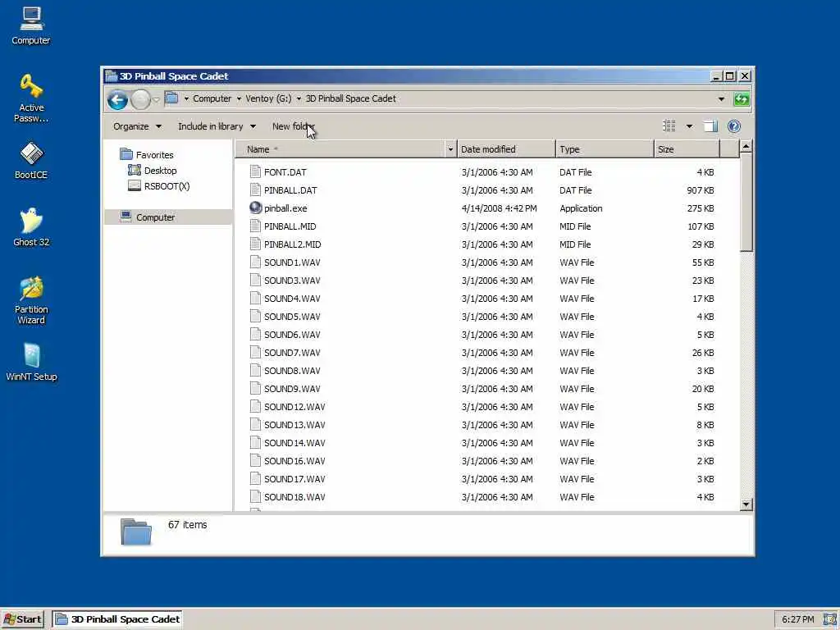Select the SOUND3.WAV file name
The height and width of the screenshot is (630, 840).
tap(292, 281)
